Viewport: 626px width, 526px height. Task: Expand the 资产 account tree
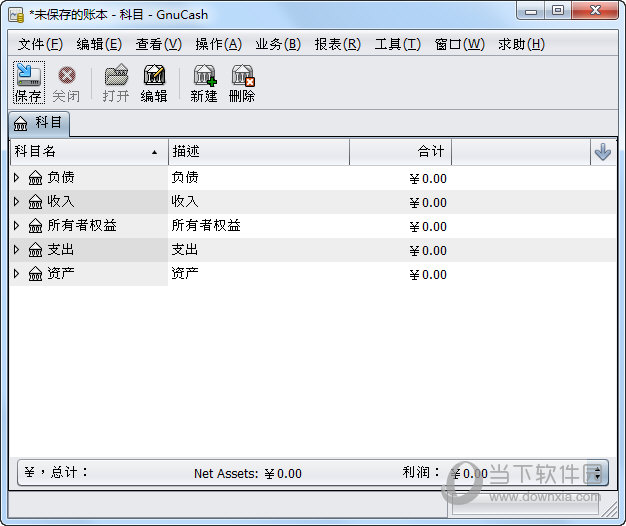16,273
